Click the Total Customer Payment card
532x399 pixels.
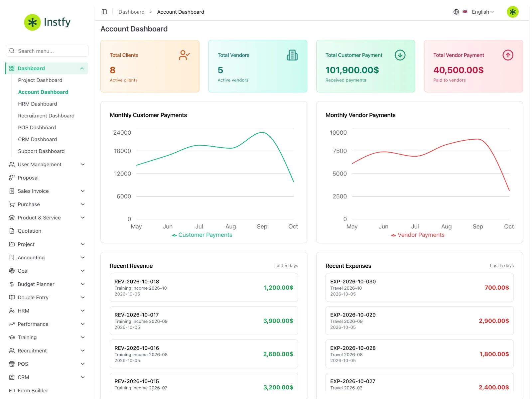(366, 66)
